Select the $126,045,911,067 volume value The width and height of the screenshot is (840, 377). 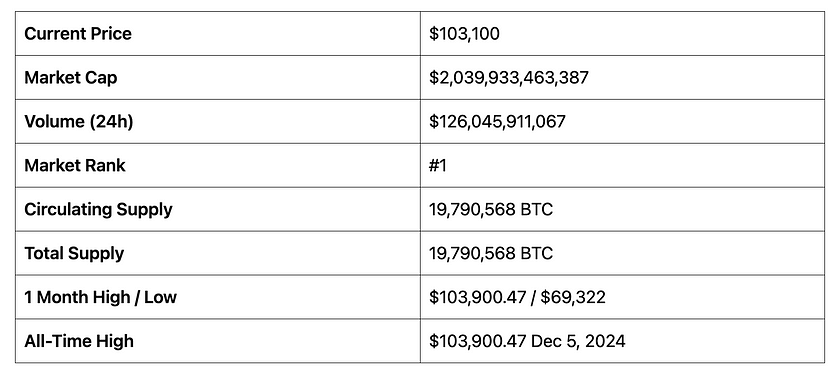point(497,122)
